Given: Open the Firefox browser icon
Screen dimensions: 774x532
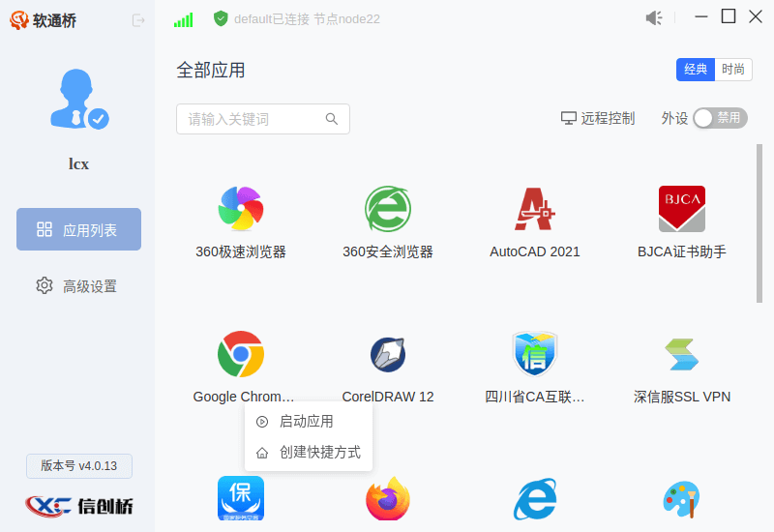Looking at the screenshot, I should pos(388,498).
